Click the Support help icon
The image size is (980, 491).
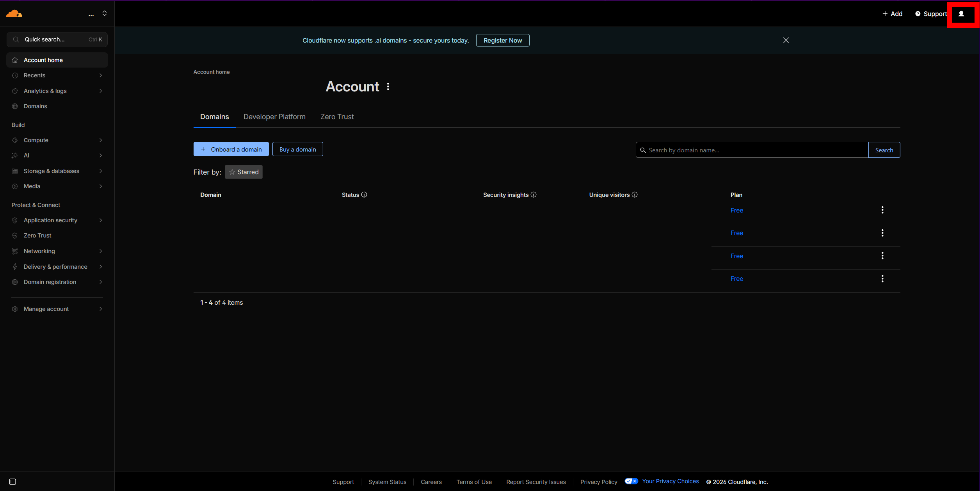coord(917,14)
